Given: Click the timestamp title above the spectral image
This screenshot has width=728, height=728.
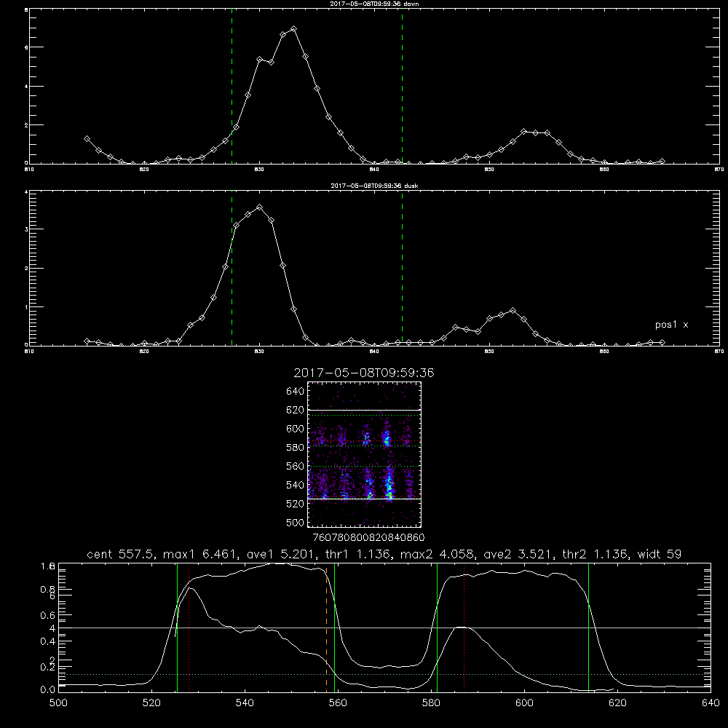Looking at the screenshot, I should (x=364, y=373).
